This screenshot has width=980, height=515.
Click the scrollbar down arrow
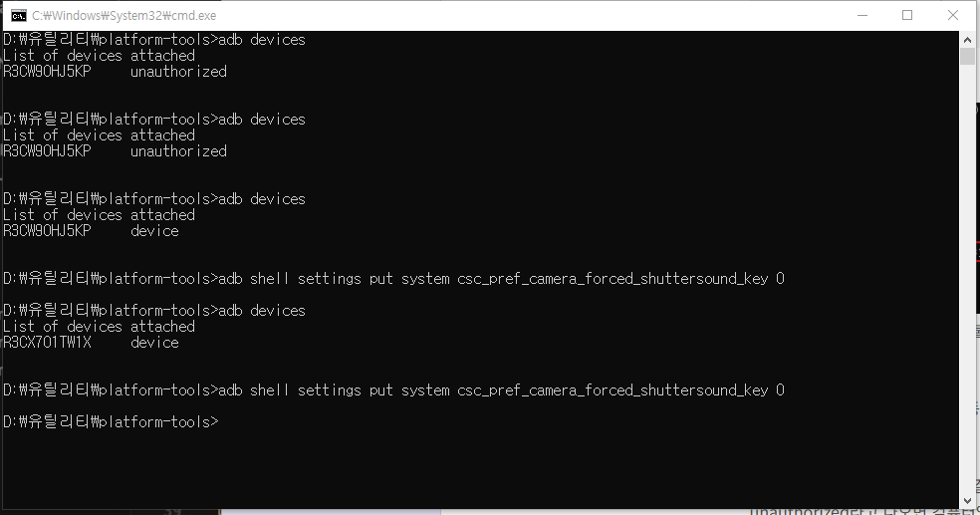click(967, 499)
